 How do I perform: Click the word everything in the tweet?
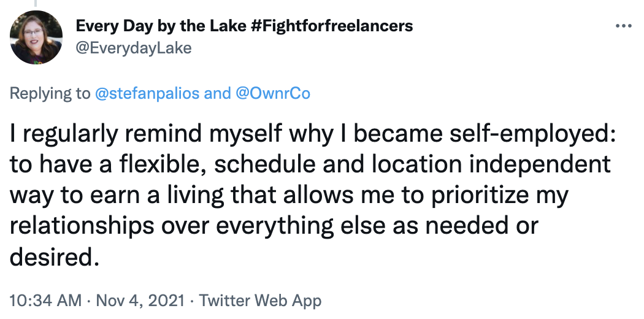[275, 226]
